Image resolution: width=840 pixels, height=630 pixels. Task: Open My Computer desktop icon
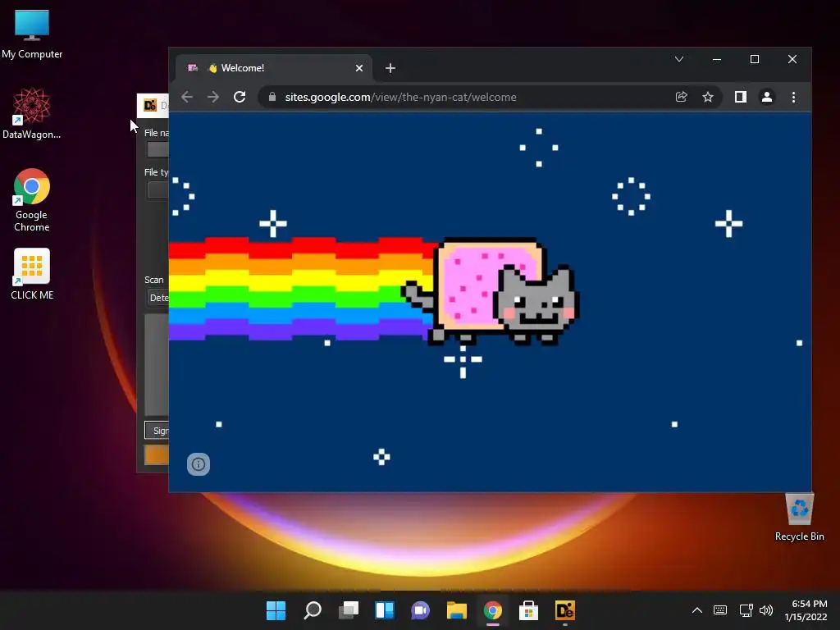click(32, 33)
